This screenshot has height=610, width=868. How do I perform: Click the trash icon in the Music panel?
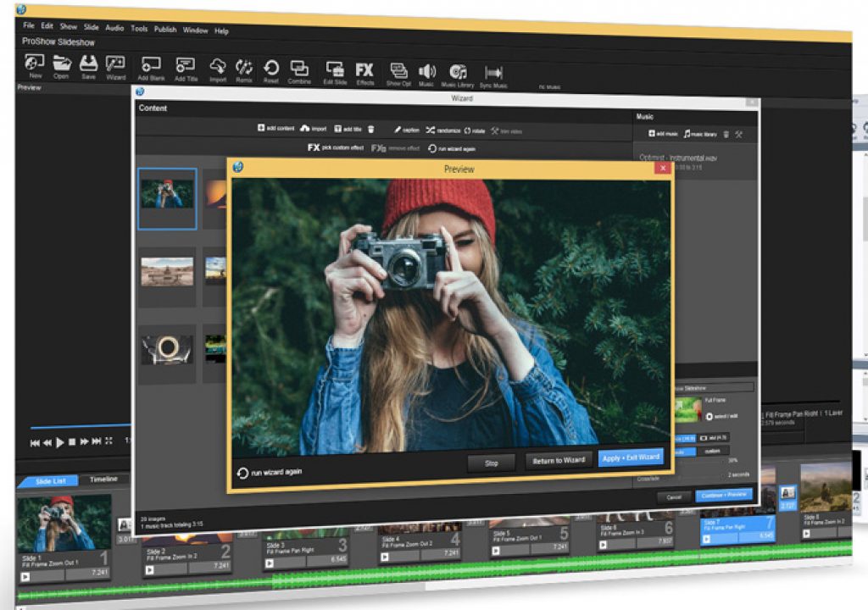point(726,135)
